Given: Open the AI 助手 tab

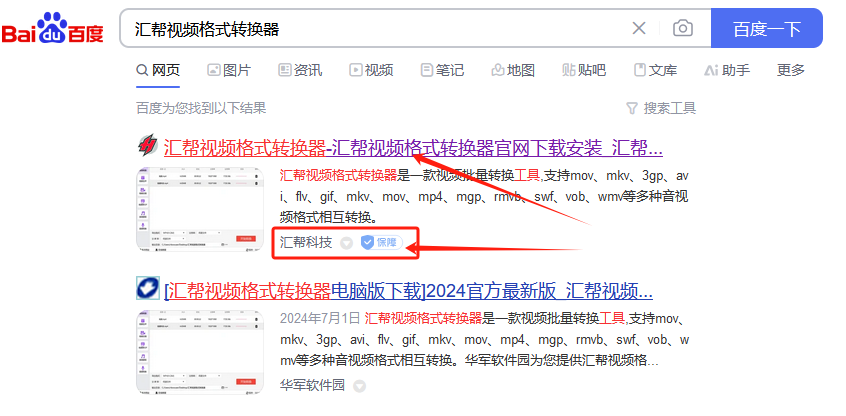Looking at the screenshot, I should pos(727,70).
